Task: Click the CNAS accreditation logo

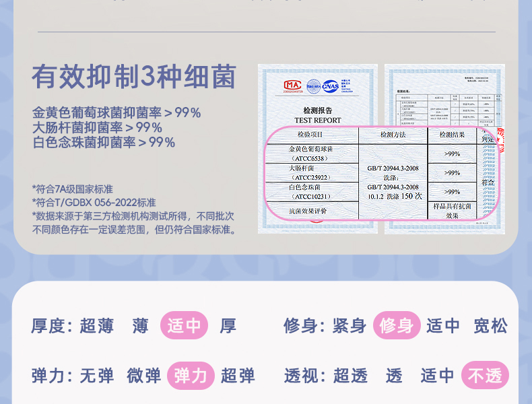Action: point(331,86)
